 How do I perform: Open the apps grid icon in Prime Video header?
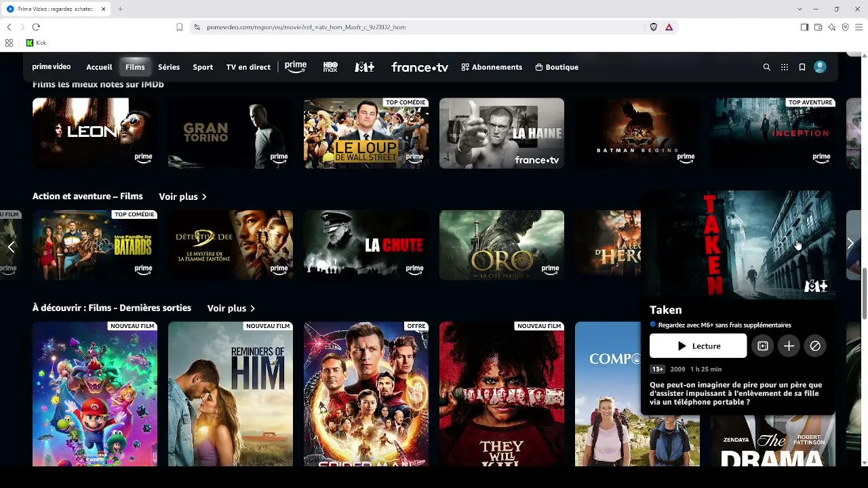[785, 67]
